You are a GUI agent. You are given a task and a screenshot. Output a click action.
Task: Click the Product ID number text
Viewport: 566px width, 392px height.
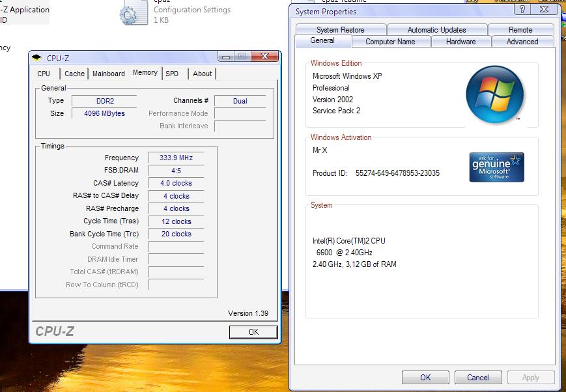(x=397, y=173)
